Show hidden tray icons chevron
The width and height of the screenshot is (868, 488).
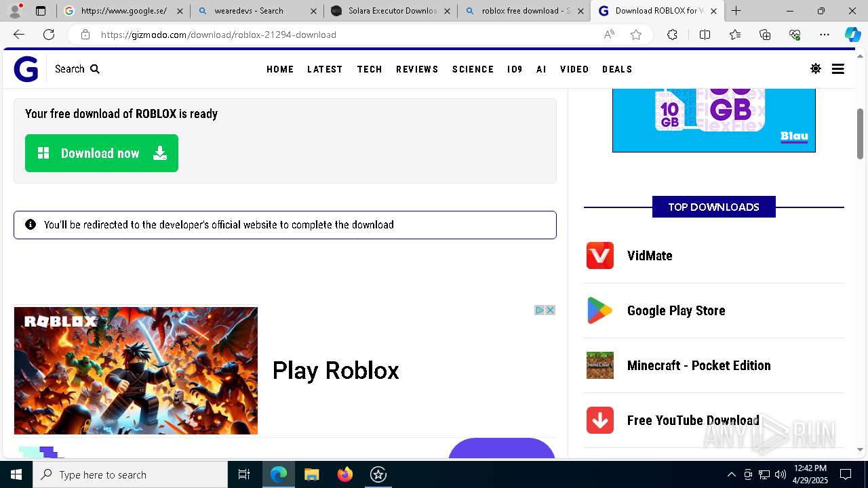[731, 474]
